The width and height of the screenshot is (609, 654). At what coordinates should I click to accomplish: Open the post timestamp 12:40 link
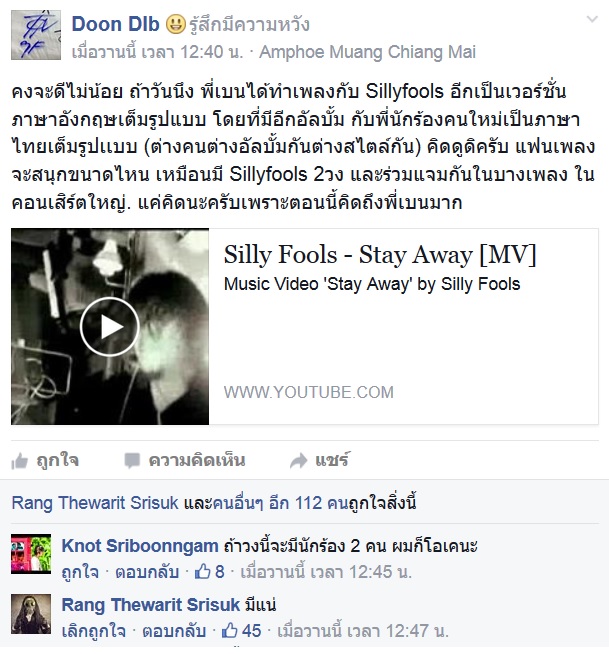coord(157,53)
